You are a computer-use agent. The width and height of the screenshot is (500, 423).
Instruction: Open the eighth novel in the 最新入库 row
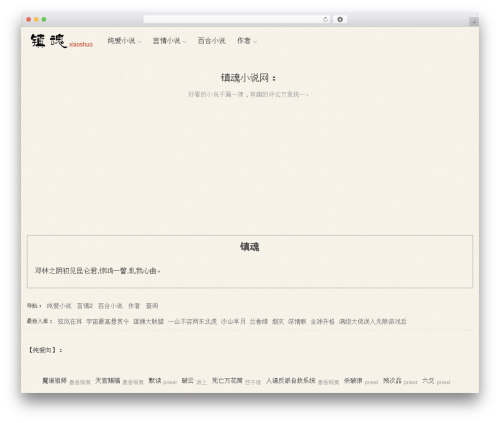click(x=297, y=322)
